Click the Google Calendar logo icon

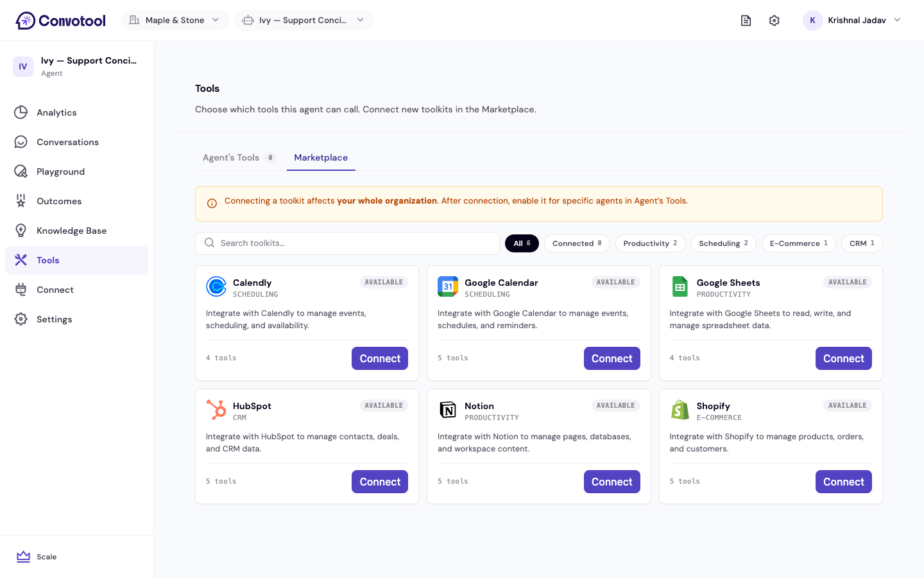[448, 286]
